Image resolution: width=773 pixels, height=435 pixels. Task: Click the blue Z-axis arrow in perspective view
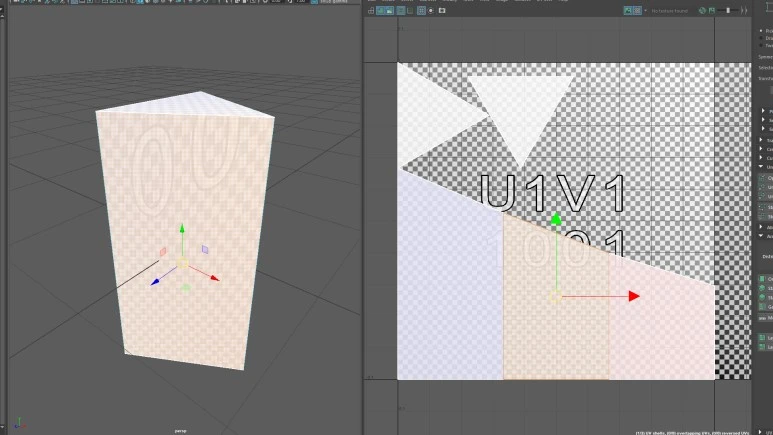coord(155,282)
